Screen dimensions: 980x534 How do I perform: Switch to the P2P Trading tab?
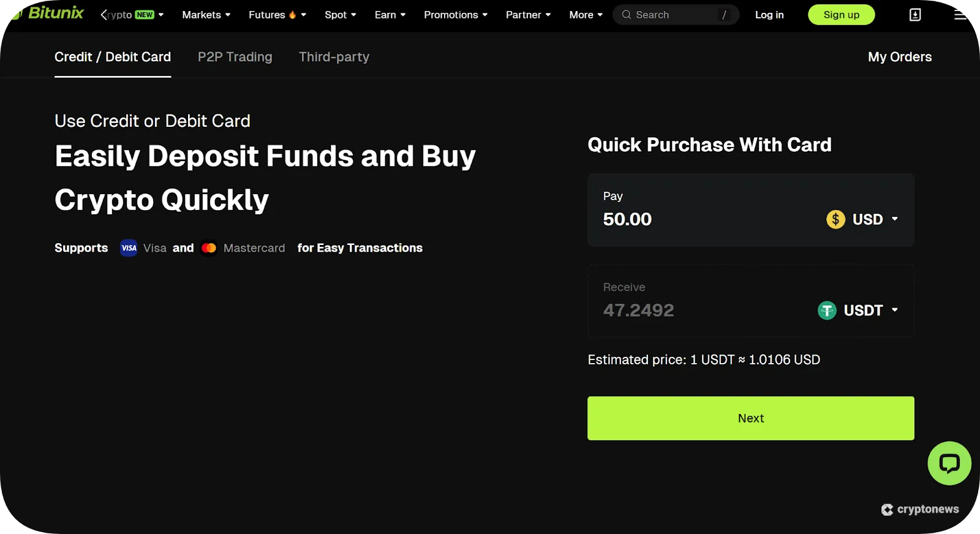click(235, 56)
